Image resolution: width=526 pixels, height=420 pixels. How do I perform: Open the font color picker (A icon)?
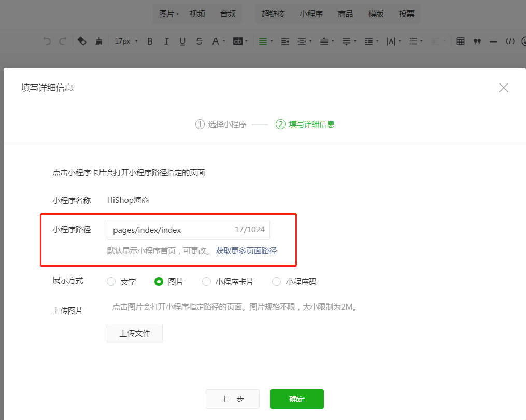[x=218, y=41]
